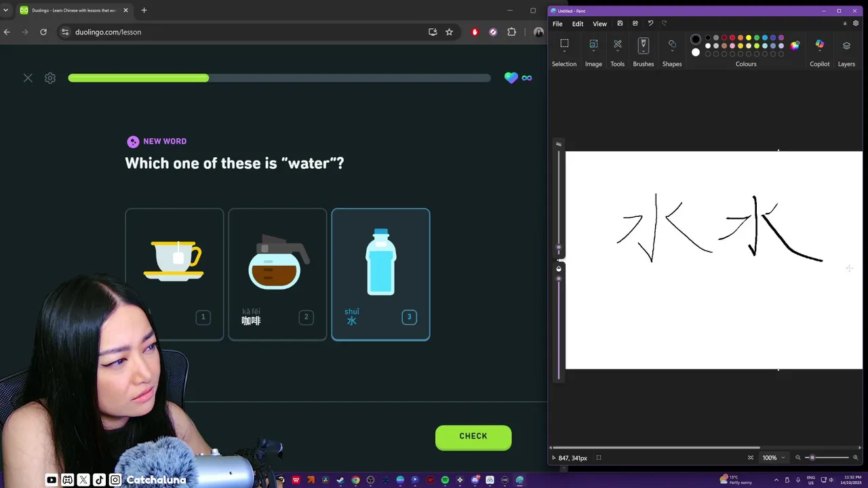Viewport: 868px width, 488px height.
Task: Pick the red colour swatch
Action: [x=732, y=38]
